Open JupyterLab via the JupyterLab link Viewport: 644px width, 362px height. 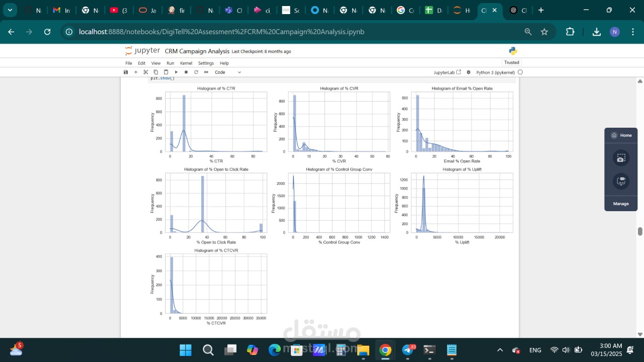[445, 72]
